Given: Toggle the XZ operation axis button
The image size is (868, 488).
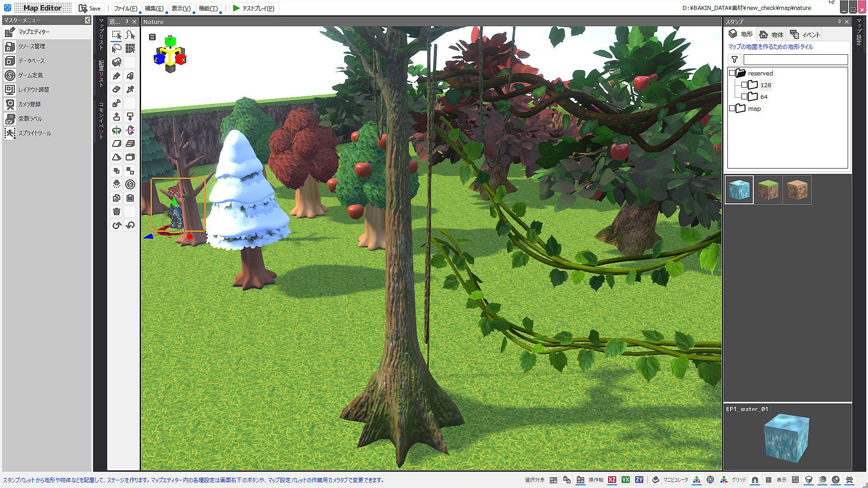Looking at the screenshot, I should click(x=612, y=480).
